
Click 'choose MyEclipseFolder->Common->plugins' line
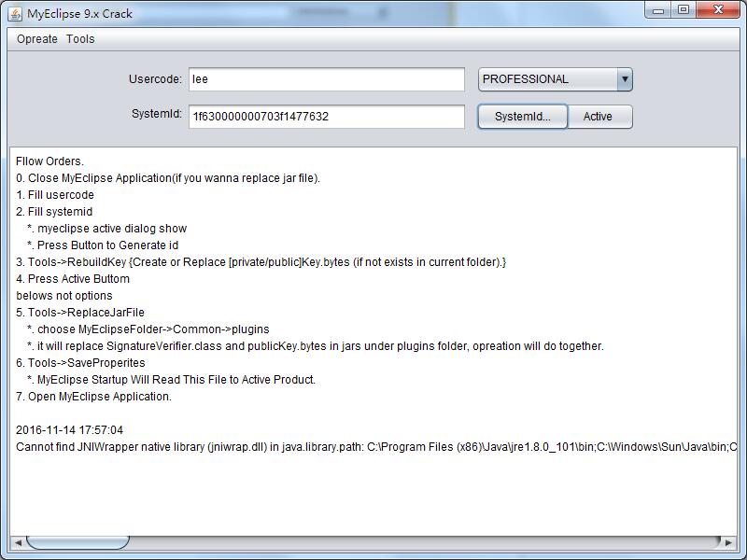pos(148,329)
